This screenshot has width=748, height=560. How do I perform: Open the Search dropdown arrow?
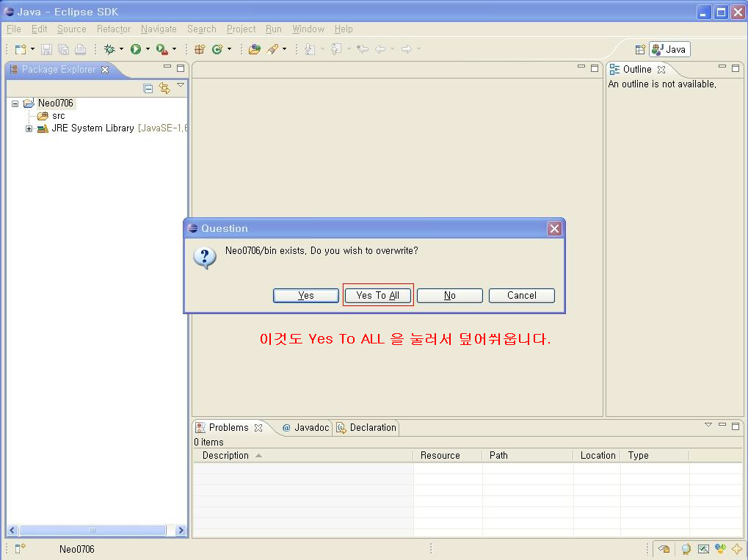pyautogui.click(x=284, y=49)
